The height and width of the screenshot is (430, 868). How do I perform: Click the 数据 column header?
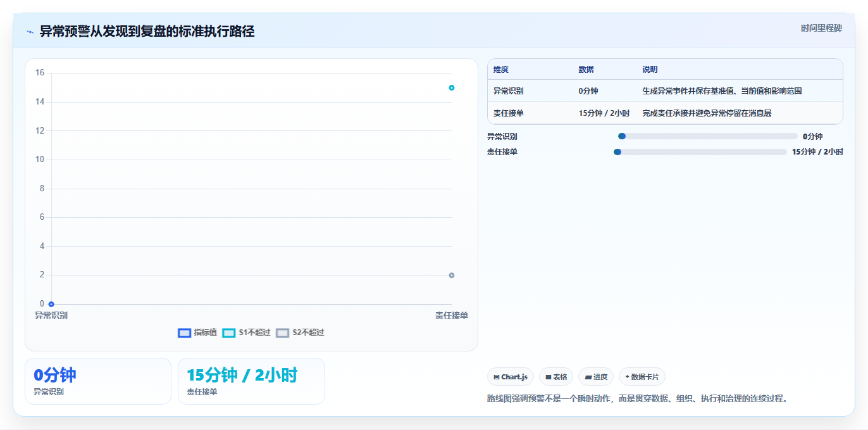coord(586,70)
